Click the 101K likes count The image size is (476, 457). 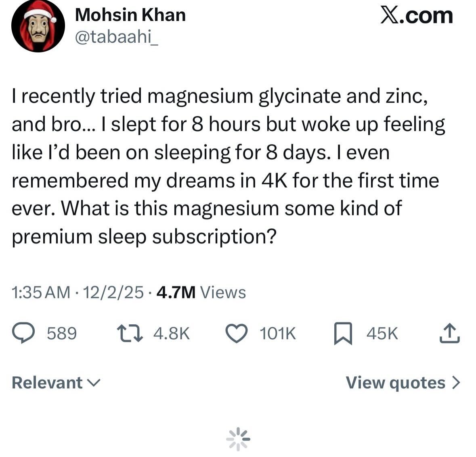[x=278, y=334]
